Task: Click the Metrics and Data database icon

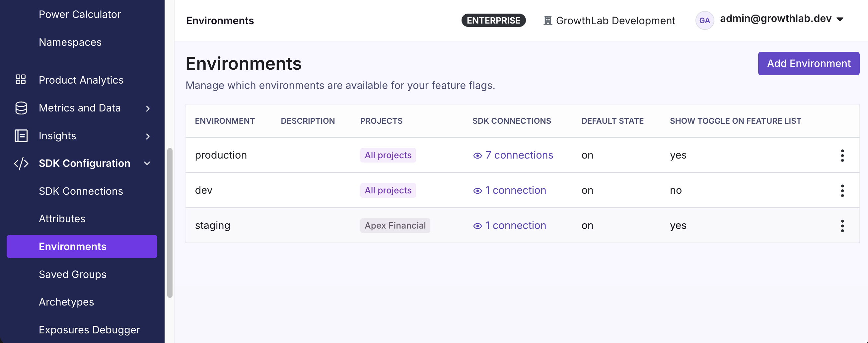Action: (x=21, y=108)
